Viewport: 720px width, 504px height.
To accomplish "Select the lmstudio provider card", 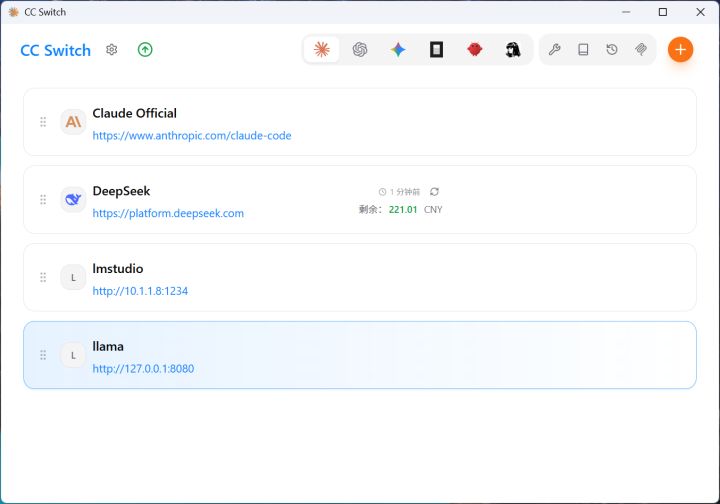I will click(360, 277).
